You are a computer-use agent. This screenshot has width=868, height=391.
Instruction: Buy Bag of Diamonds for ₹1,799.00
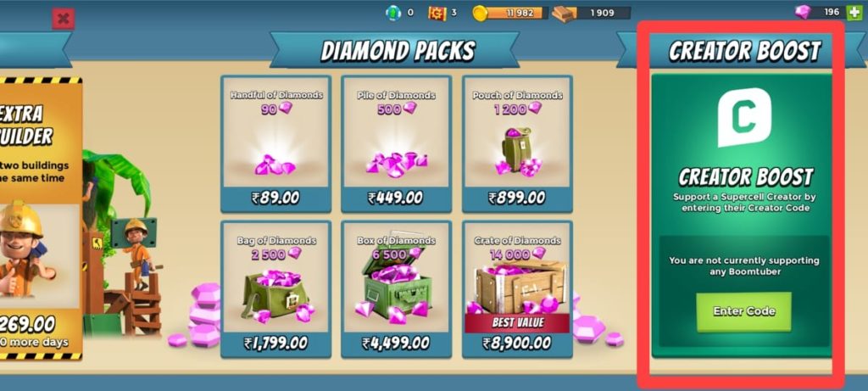click(275, 289)
